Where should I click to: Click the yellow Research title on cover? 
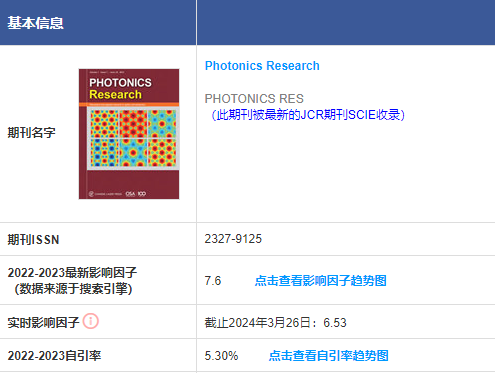(x=115, y=95)
